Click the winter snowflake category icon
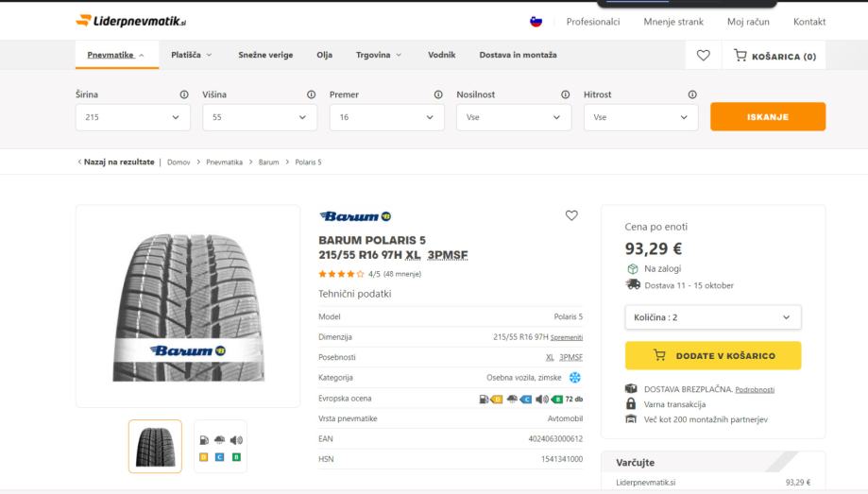This screenshot has width=868, height=494. point(574,378)
